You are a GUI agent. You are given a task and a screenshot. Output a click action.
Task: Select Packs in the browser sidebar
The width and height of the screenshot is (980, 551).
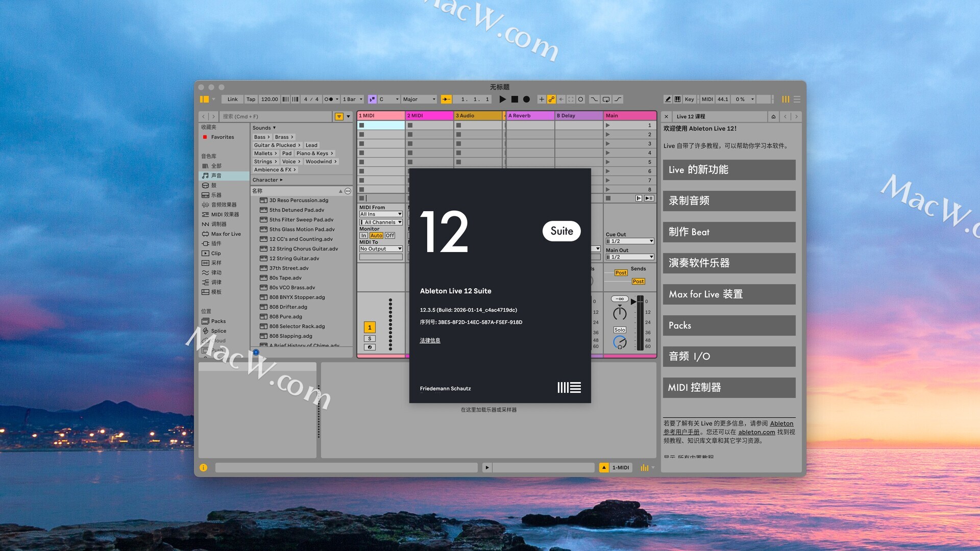[218, 321]
